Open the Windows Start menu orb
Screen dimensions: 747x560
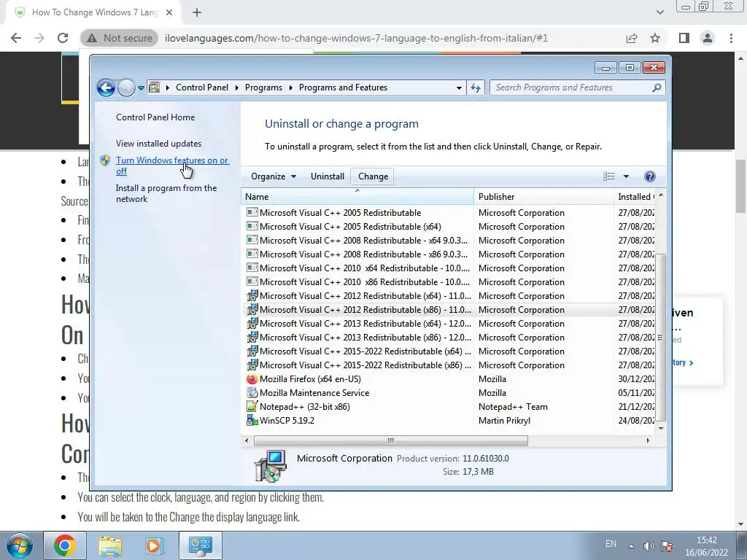(20, 545)
